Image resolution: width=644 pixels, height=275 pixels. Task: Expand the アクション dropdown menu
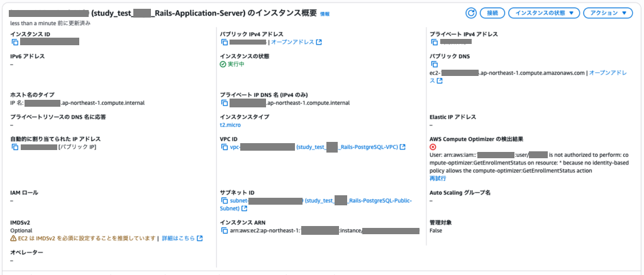coord(608,13)
